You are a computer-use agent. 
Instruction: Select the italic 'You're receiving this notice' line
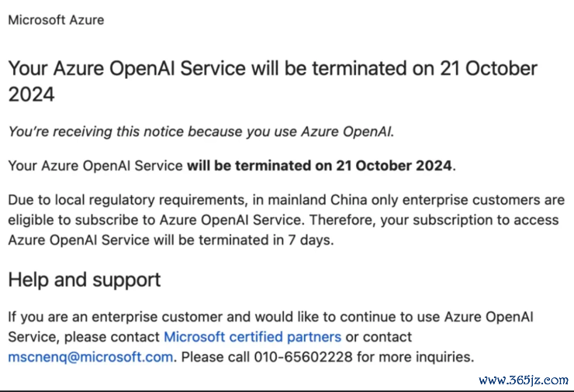click(201, 132)
